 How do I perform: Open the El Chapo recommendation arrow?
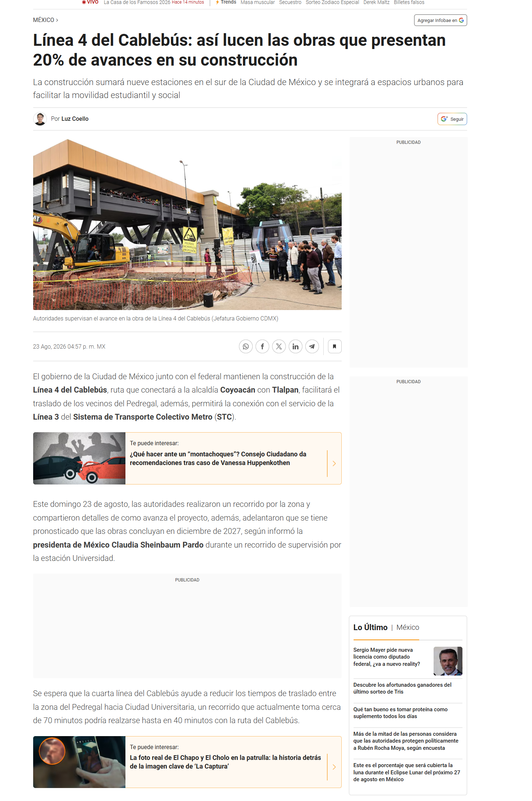pos(334,767)
